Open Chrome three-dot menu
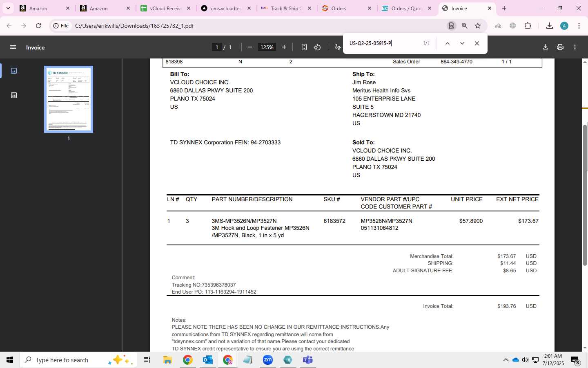This screenshot has height=368, width=588. pos(579,26)
